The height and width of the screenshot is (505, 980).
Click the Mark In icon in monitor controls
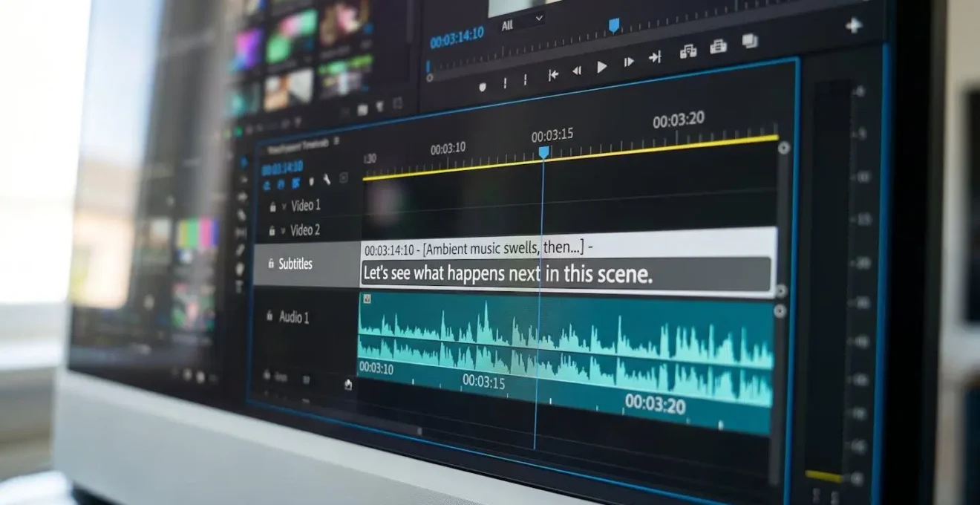[x=505, y=83]
